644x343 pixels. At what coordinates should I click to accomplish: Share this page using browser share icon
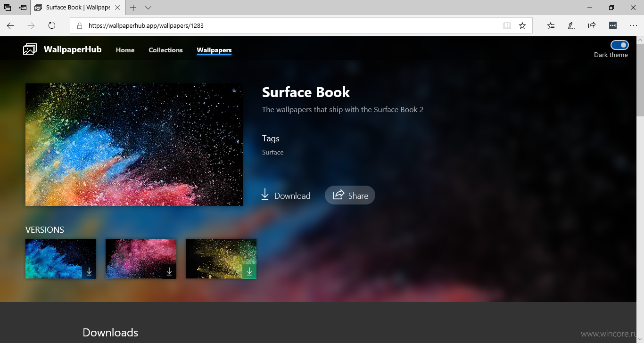(x=592, y=25)
